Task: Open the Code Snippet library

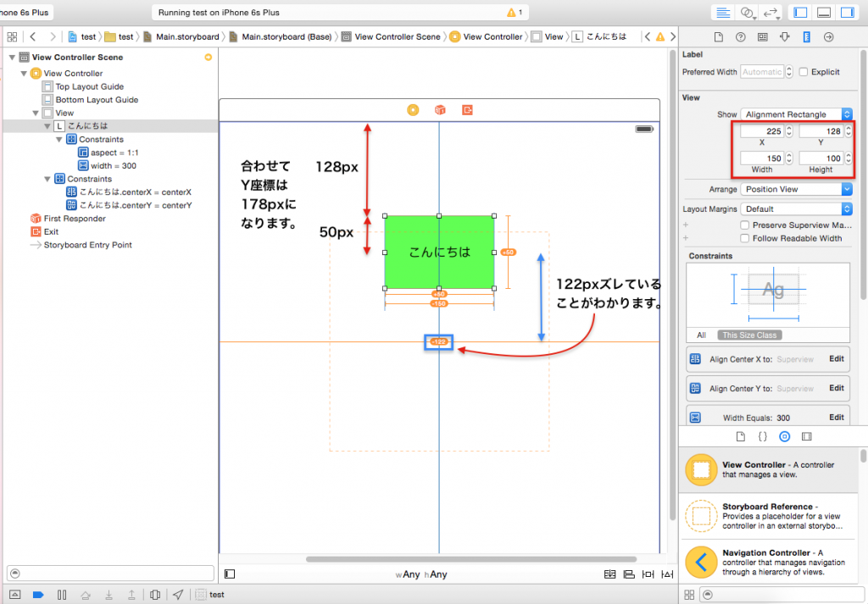Action: click(x=762, y=436)
